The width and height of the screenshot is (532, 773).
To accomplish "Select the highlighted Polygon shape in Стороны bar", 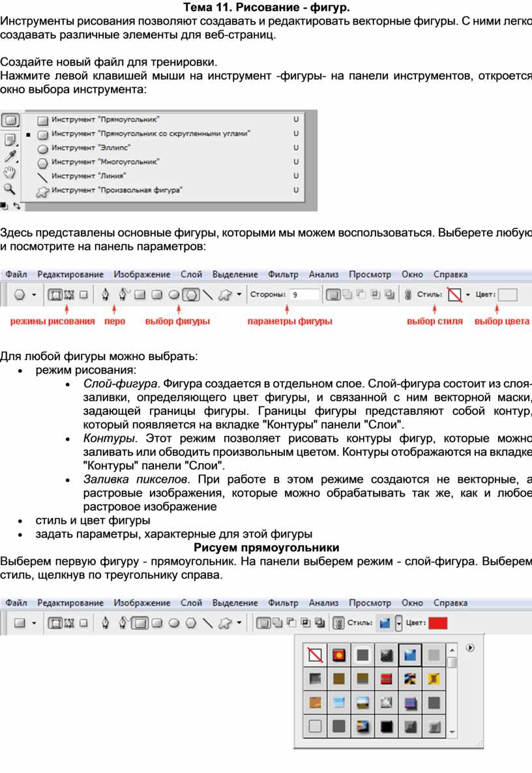I will tap(190, 295).
